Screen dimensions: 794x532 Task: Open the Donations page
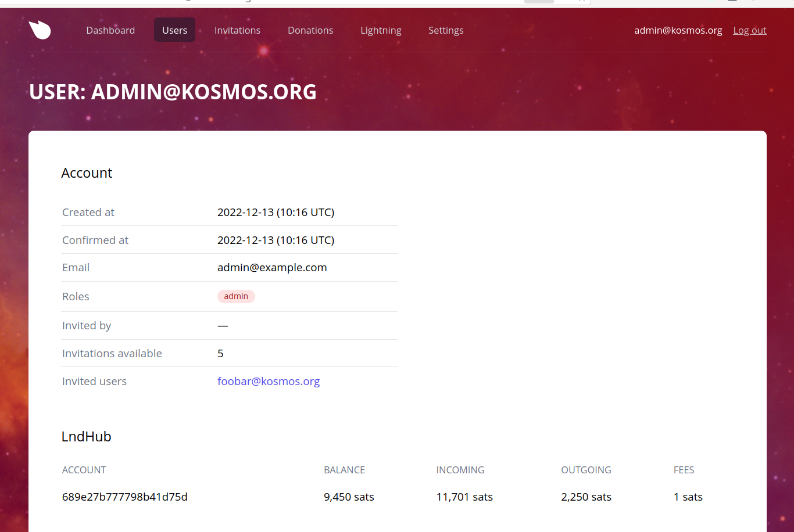[x=310, y=30]
